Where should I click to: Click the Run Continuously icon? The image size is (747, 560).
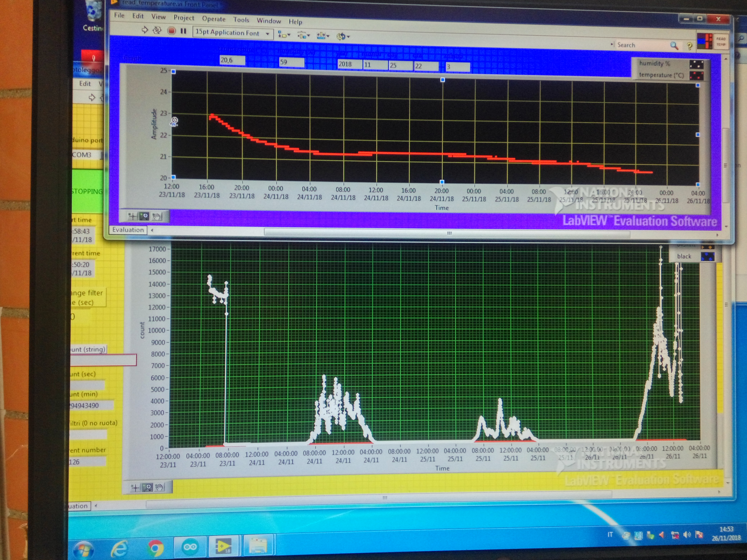click(157, 30)
